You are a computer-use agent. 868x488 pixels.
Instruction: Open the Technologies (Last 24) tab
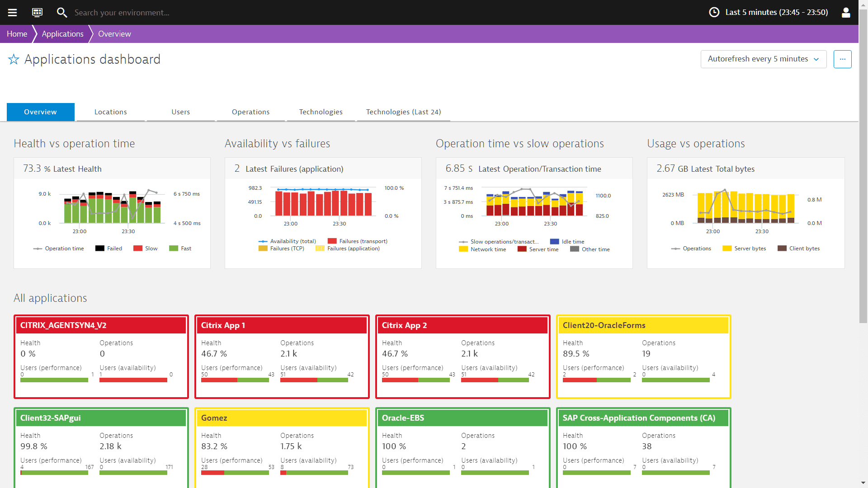click(404, 112)
